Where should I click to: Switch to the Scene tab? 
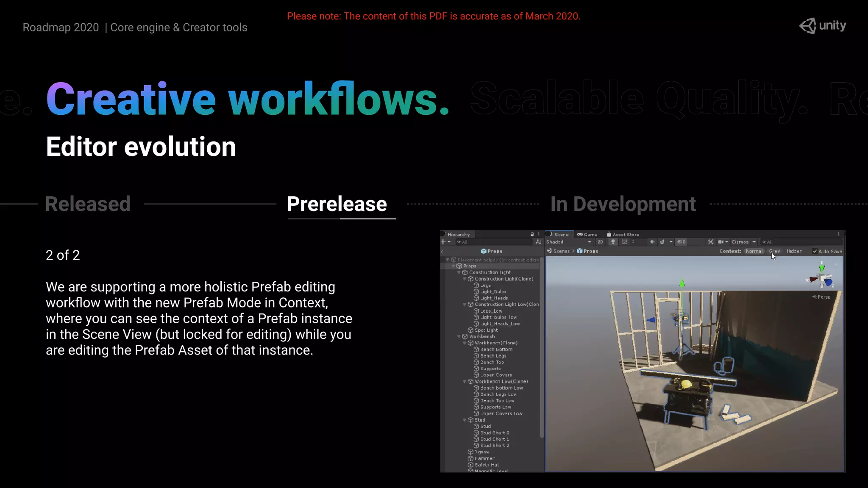[x=559, y=234]
